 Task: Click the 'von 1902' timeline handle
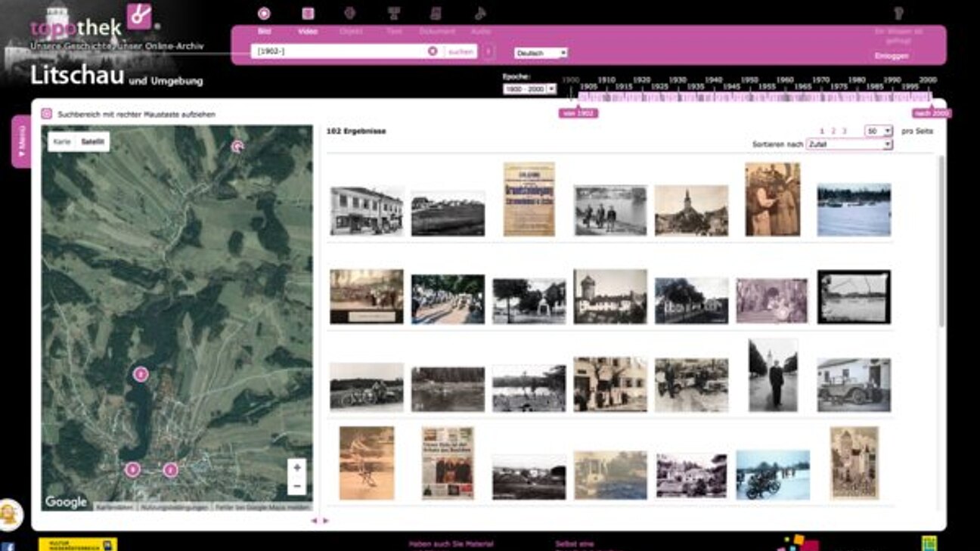tap(578, 113)
